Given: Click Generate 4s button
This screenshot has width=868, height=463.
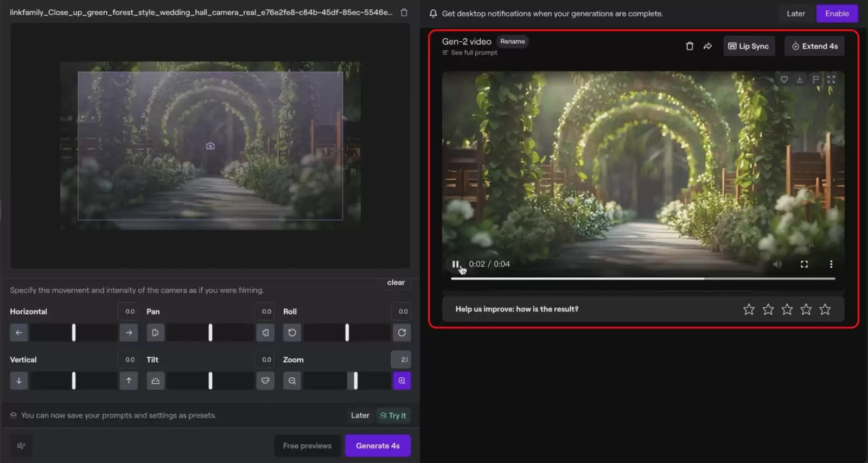Looking at the screenshot, I should (378, 446).
